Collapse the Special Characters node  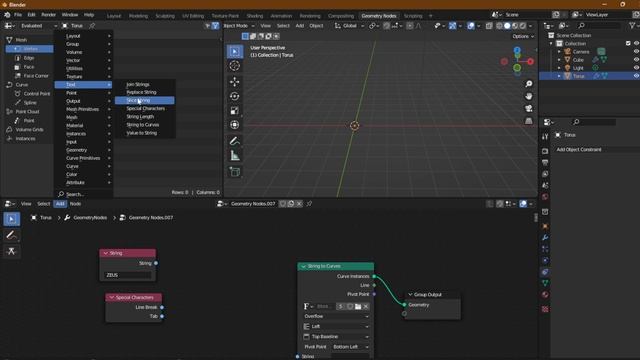[x=111, y=298]
